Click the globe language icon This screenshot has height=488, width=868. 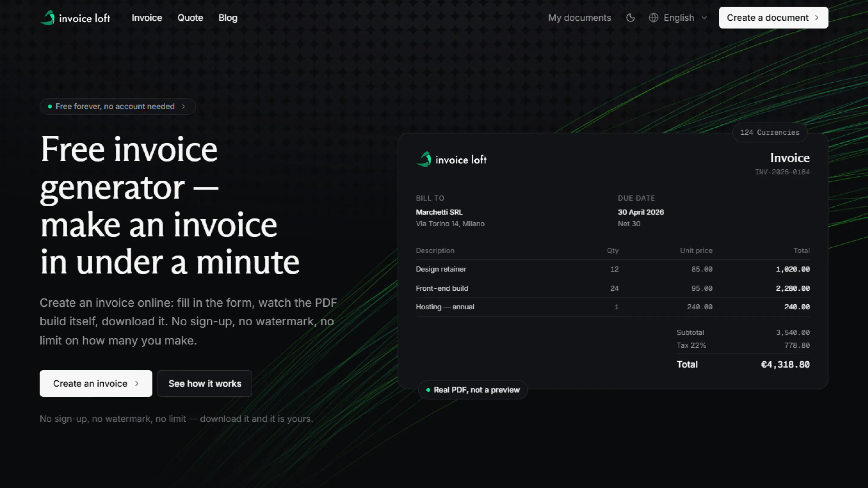coord(653,17)
